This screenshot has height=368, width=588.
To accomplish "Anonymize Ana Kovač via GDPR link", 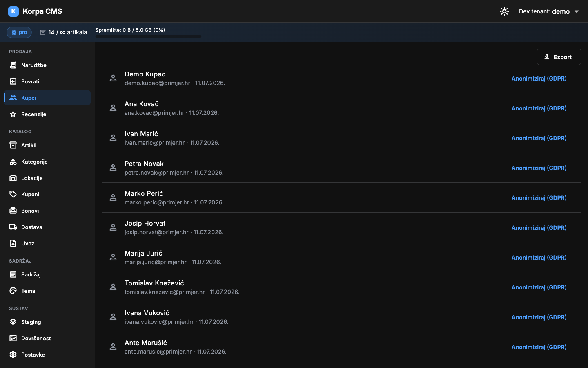I will (x=539, y=108).
